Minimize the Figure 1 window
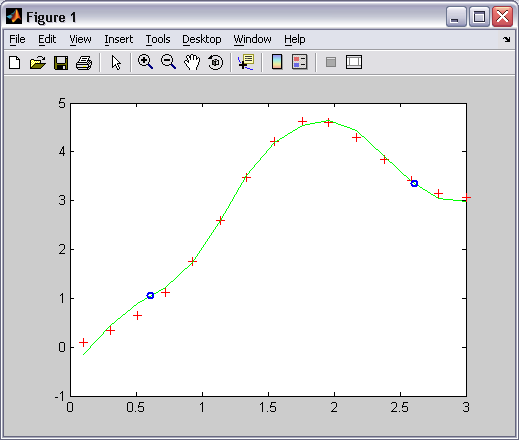This screenshot has height=440, width=519. tap(456, 17)
